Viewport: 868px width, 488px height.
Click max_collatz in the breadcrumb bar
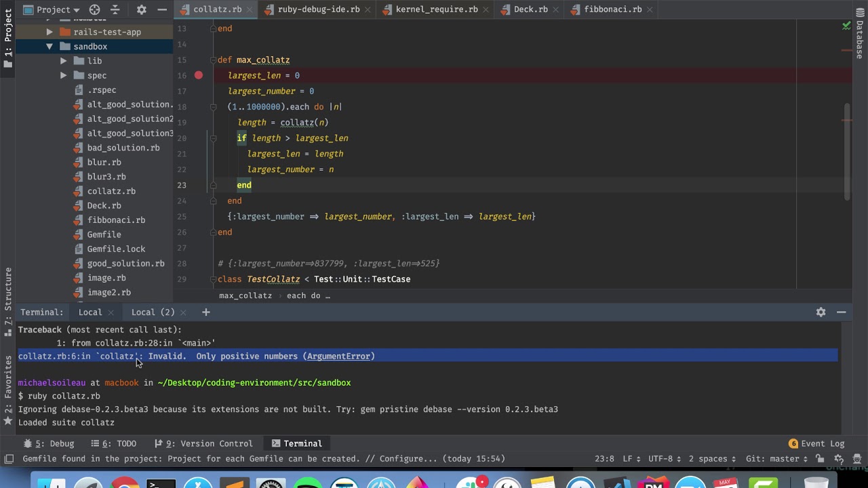(x=245, y=296)
